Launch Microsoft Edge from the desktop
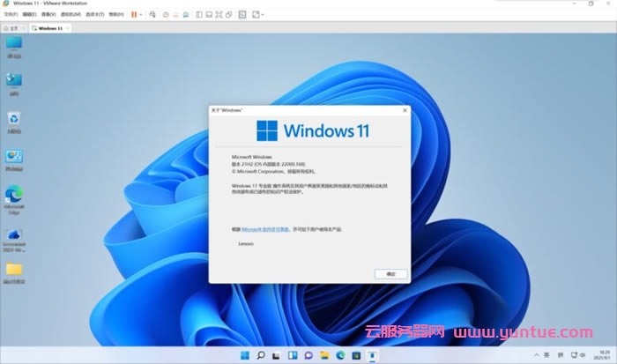 tap(14, 195)
